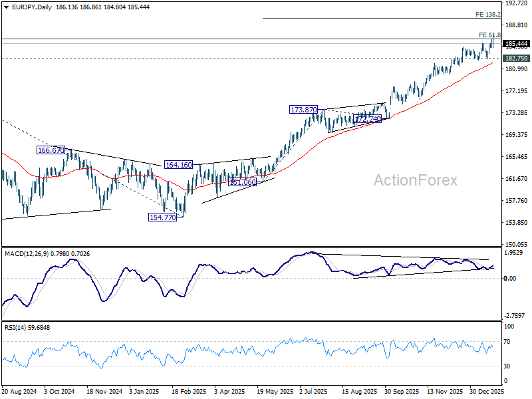
Task: Click the 20 Aug 2024 date marker
Action: pos(18,392)
